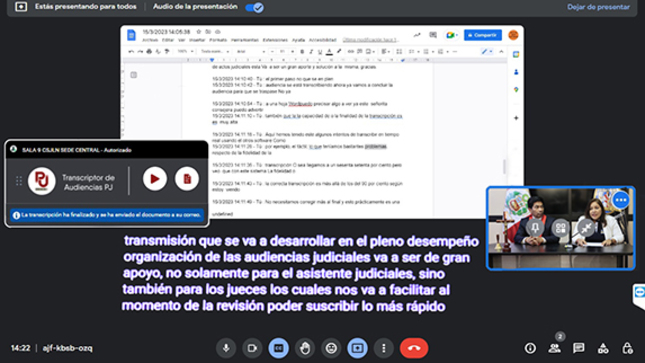
Task: Open the Herramientas menu
Action: [x=245, y=40]
